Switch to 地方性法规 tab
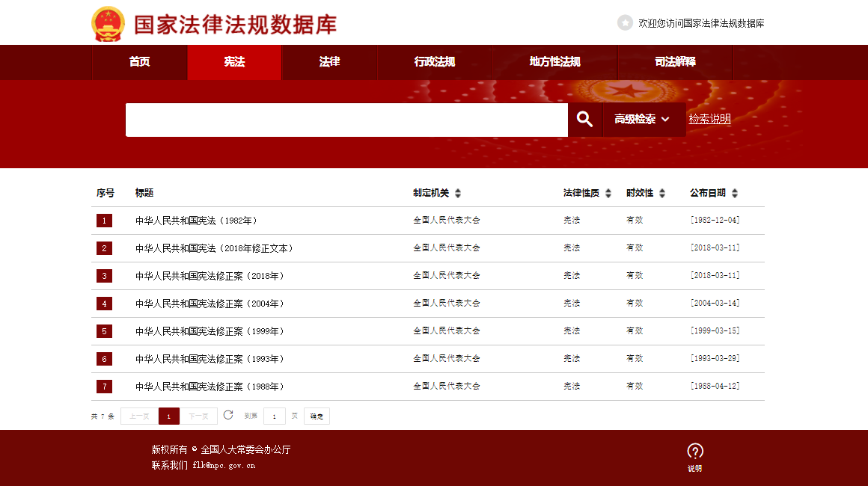This screenshot has width=868, height=486. coord(554,62)
